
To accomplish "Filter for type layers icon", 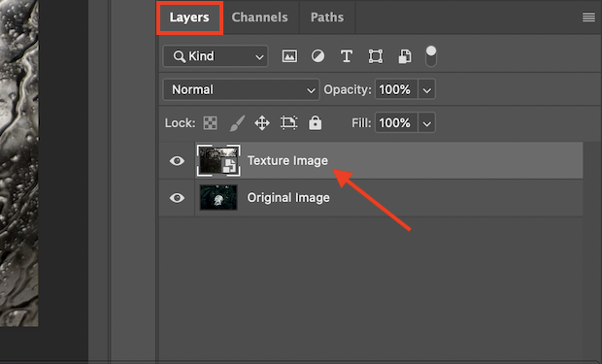I will [347, 56].
